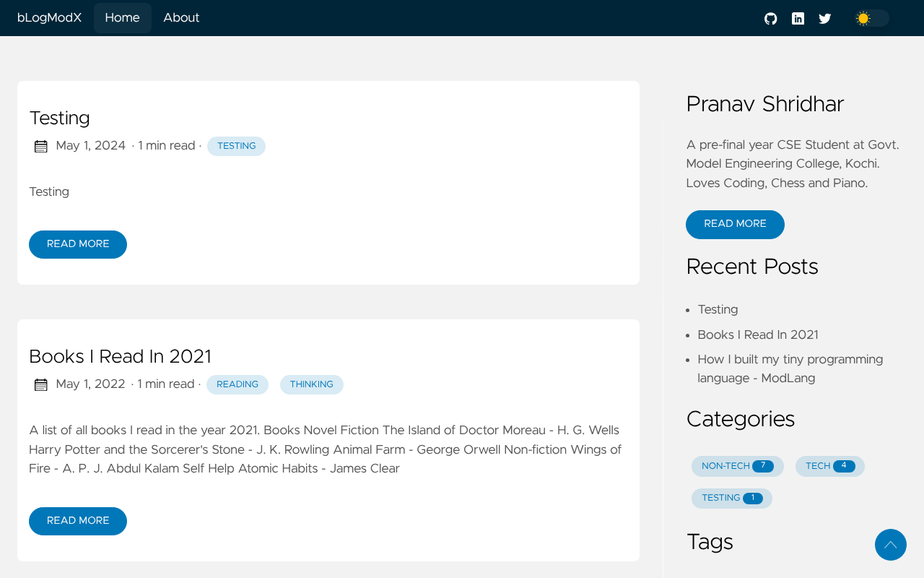Click the bLogModX site logo

[x=49, y=18]
